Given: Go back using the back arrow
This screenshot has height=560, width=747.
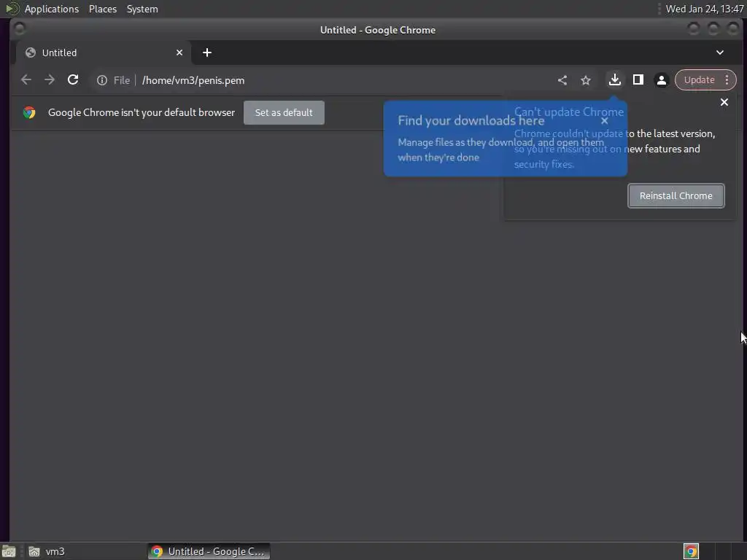Looking at the screenshot, I should tap(26, 80).
